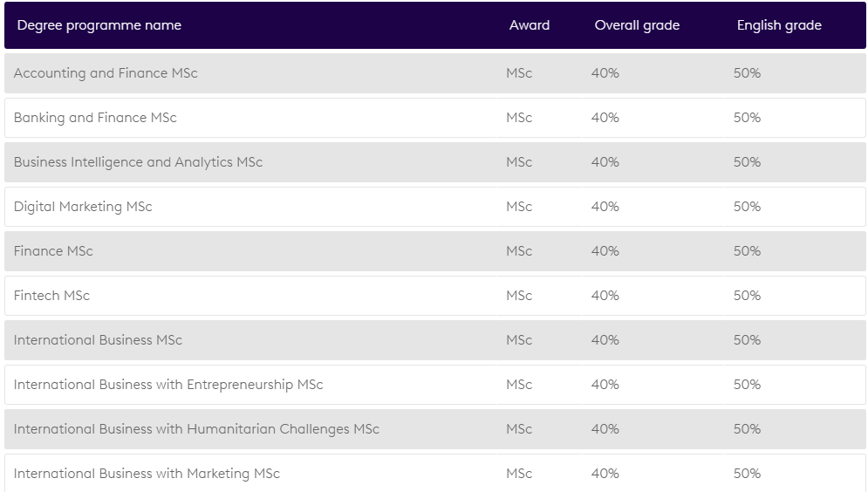The height and width of the screenshot is (492, 868).
Task: Select the Banking and Finance MSc row
Action: click(x=95, y=118)
